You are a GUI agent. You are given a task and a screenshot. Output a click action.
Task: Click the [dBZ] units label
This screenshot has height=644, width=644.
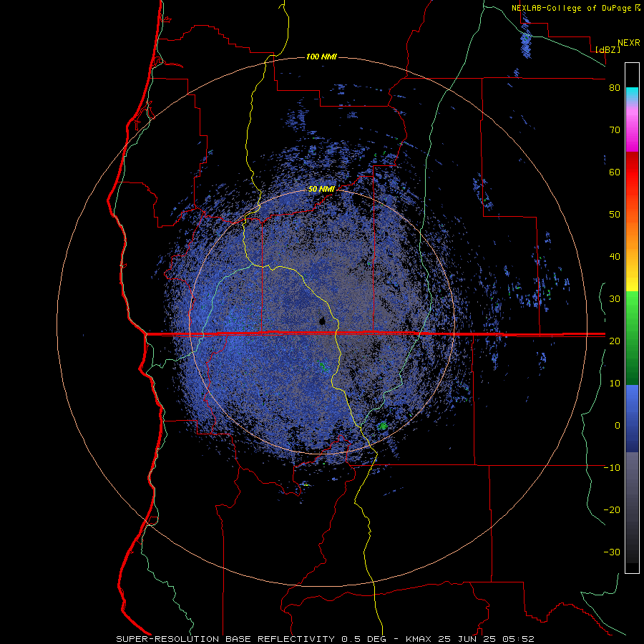[x=608, y=49]
